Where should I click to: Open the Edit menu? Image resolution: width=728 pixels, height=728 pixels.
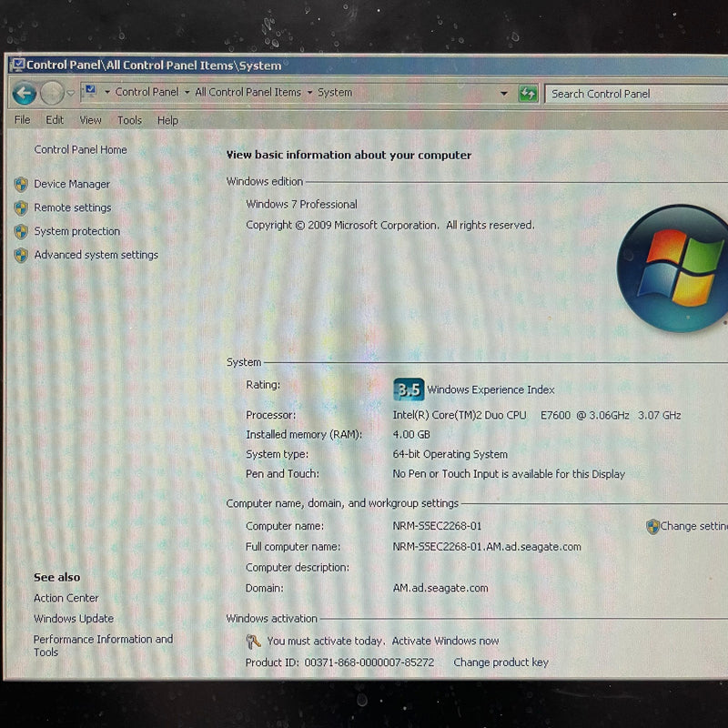pyautogui.click(x=55, y=120)
